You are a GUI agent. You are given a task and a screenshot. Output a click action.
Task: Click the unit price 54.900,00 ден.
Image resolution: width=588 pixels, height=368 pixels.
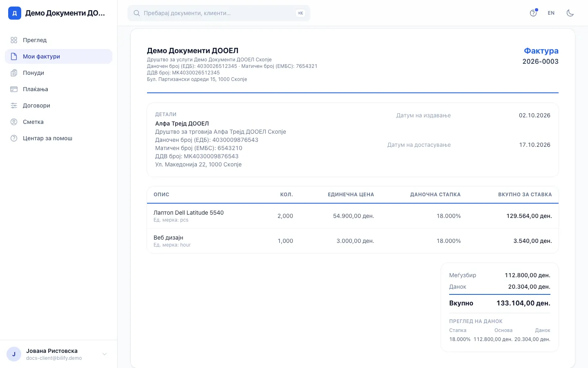coord(354,216)
